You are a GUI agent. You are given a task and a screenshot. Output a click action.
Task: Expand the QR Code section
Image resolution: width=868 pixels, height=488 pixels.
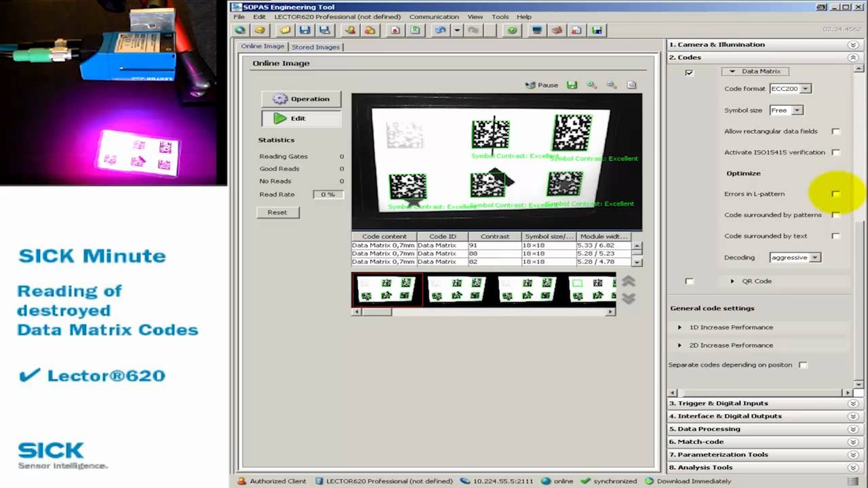(x=732, y=281)
